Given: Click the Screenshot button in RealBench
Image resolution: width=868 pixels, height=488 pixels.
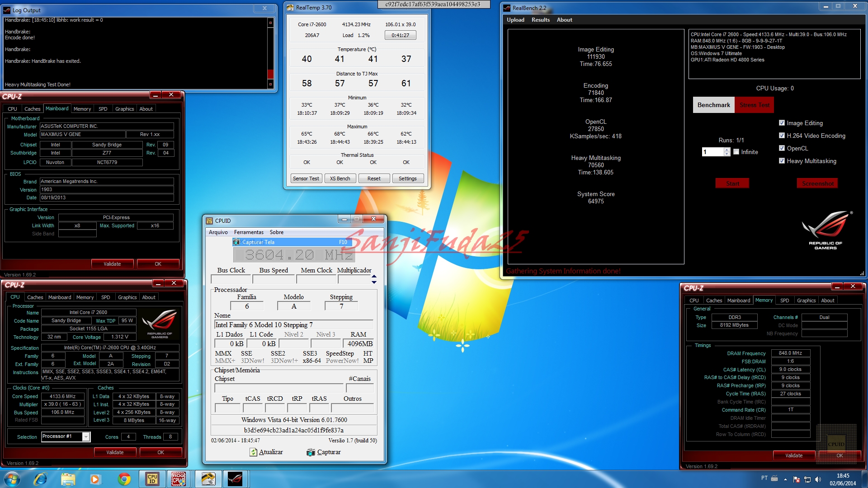Looking at the screenshot, I should [x=817, y=183].
